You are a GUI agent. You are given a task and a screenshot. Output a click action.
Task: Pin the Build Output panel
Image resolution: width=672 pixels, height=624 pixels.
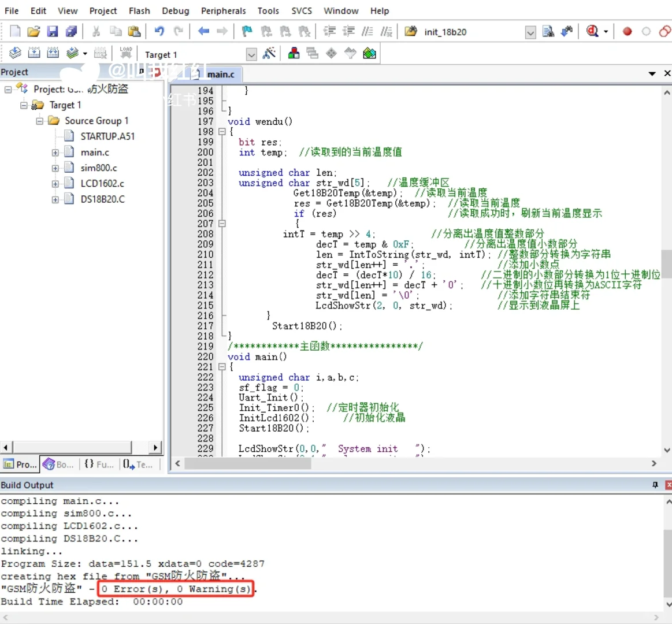[655, 485]
